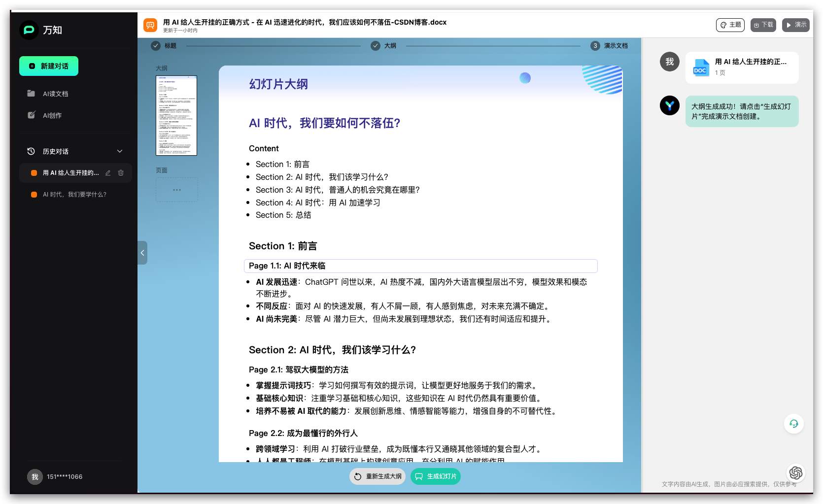Screen dimensions: 823x504
Task: Click outline item Section 4 用 AI 加速学习
Action: 318,203
